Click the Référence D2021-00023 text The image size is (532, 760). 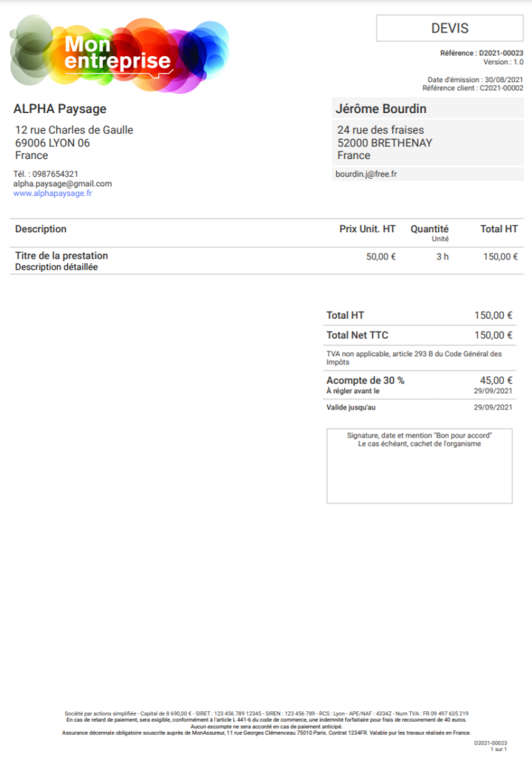tap(481, 53)
